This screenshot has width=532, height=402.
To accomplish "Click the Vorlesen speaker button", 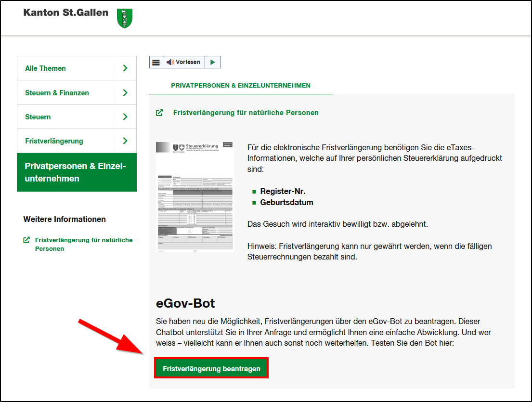I will pos(183,62).
